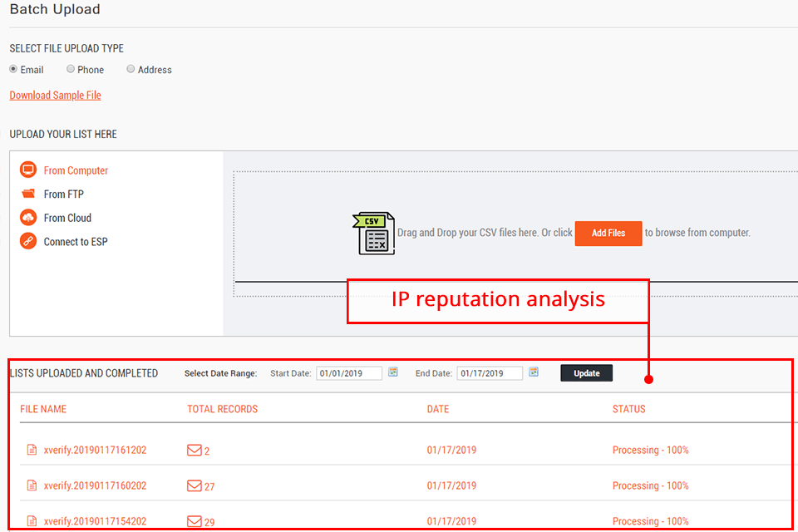798x532 pixels.
Task: Click the Batch Upload page heading
Action: [55, 9]
